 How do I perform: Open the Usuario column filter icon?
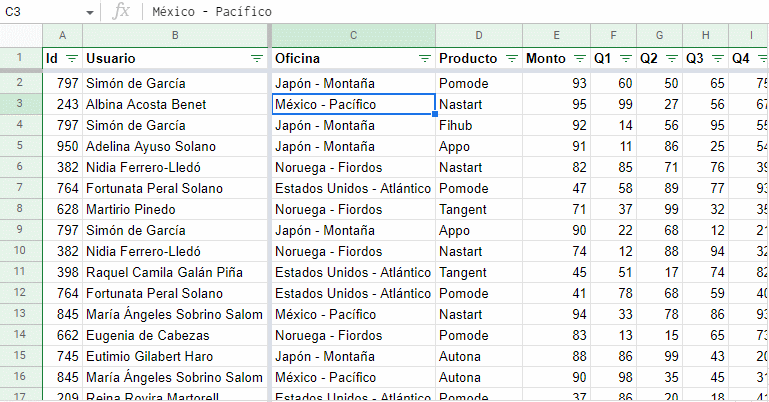click(256, 59)
